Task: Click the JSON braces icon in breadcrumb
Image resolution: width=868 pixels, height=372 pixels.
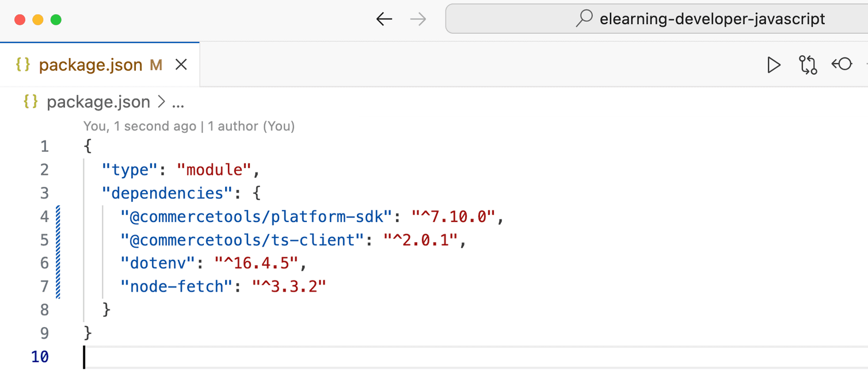Action: pyautogui.click(x=31, y=102)
